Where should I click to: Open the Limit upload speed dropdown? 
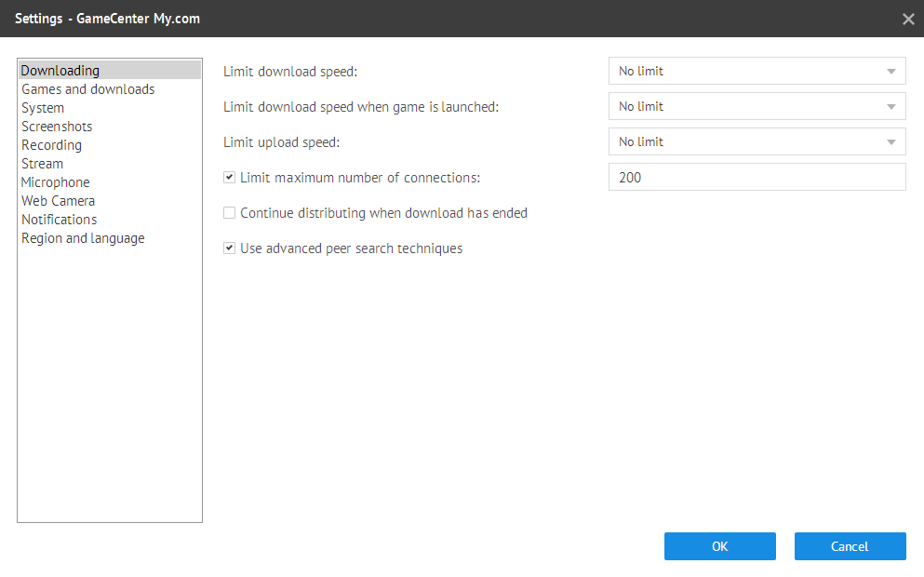tap(757, 141)
